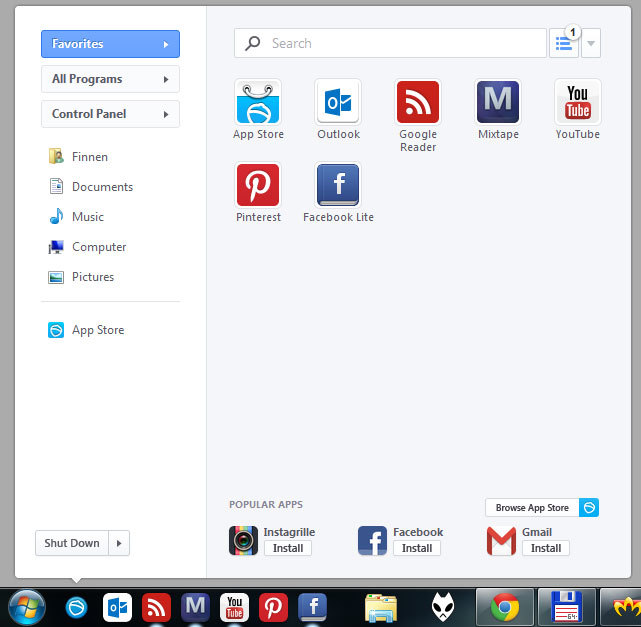This screenshot has height=627, width=641.
Task: Open App Store link in left panel
Action: click(86, 330)
